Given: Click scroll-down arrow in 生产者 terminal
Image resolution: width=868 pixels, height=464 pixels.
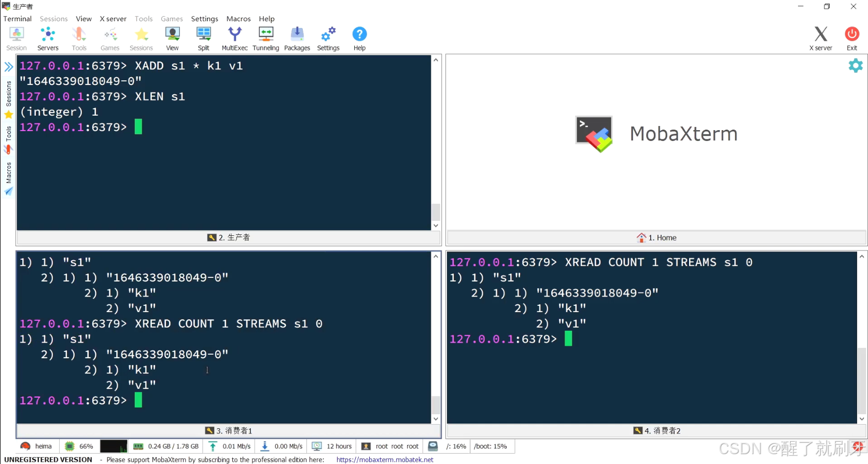Looking at the screenshot, I should coord(436,226).
